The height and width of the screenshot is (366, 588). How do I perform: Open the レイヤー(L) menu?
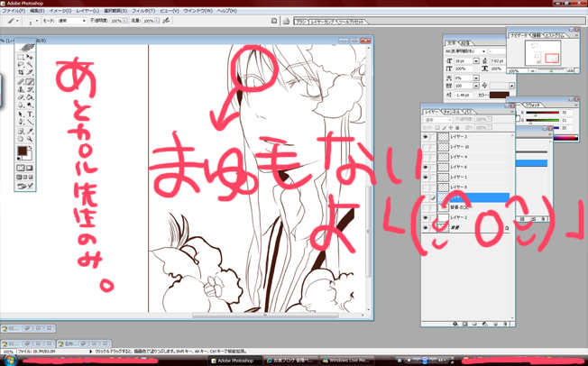pos(87,11)
